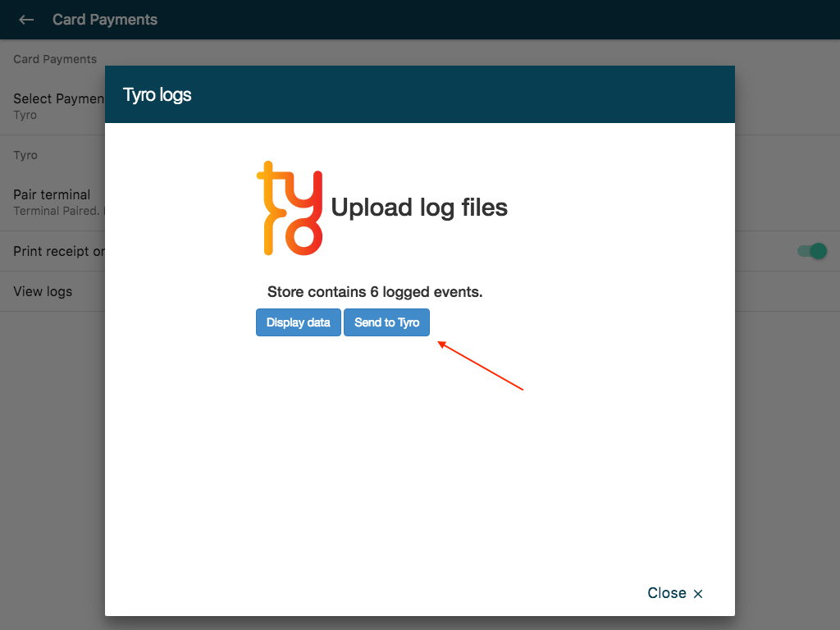Click the Tyro section label above Pair terminal
This screenshot has width=840, height=630.
[25, 155]
